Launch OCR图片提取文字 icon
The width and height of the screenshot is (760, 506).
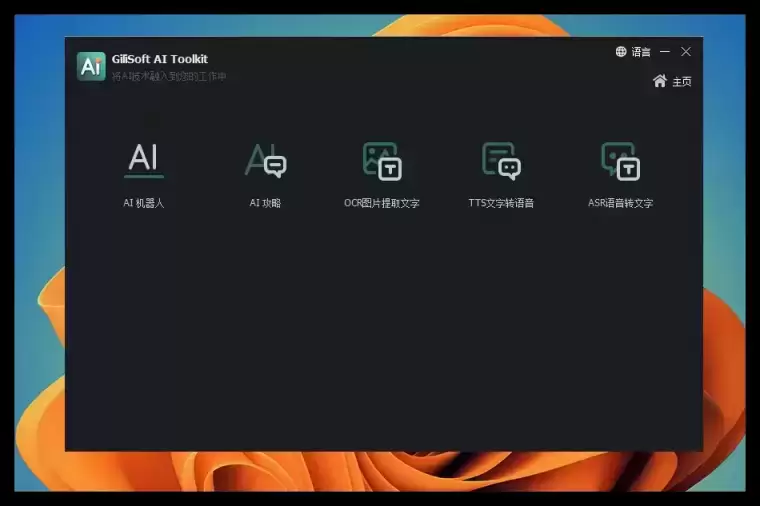382,161
